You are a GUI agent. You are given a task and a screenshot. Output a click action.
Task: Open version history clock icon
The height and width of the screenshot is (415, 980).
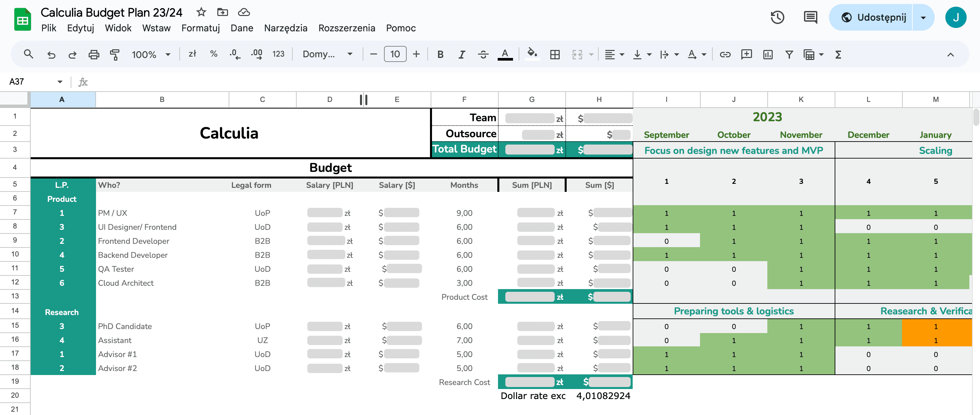777,17
